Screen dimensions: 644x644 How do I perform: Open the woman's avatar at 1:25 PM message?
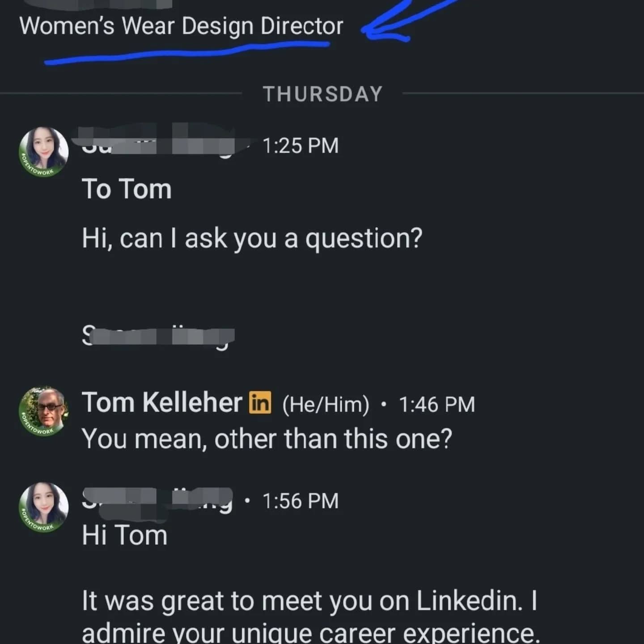click(44, 152)
